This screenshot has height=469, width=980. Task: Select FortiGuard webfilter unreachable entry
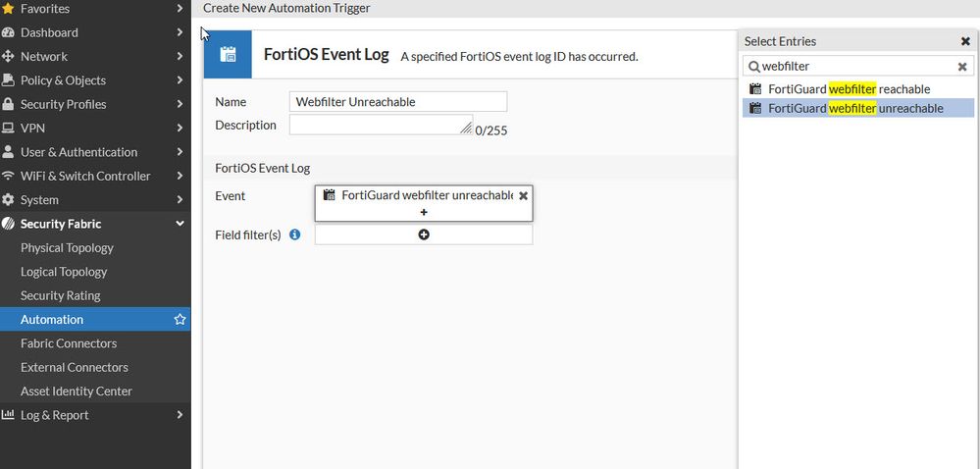click(855, 108)
